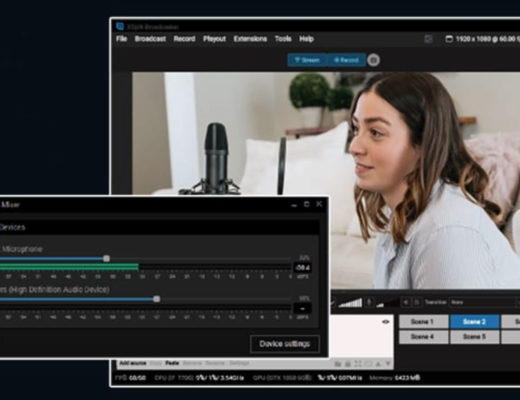Click Paste in sources toolbar
Image resolution: width=520 pixels, height=400 pixels.
click(172, 363)
